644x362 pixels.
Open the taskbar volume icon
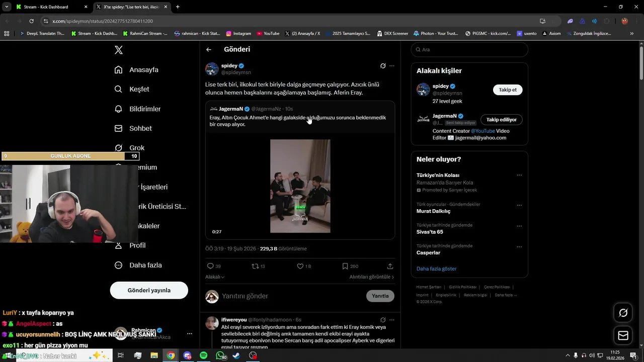pos(592,355)
